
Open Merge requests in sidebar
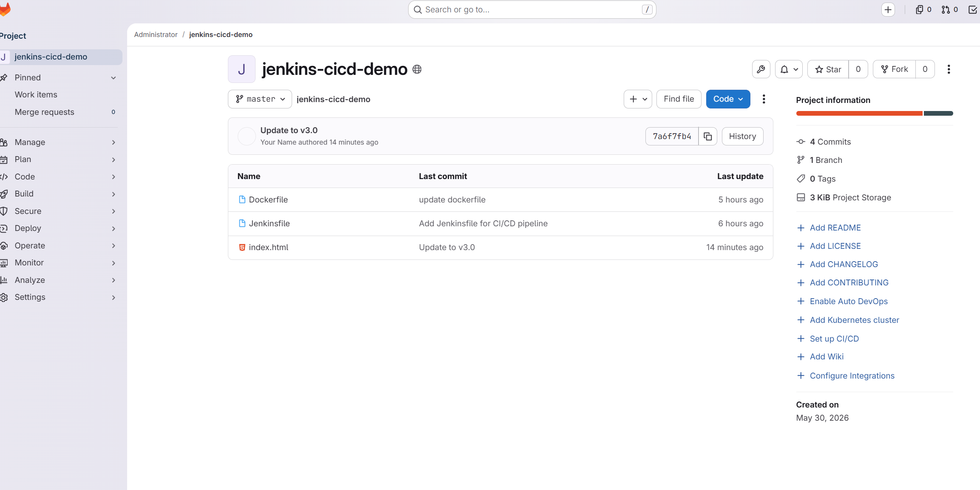click(59, 112)
